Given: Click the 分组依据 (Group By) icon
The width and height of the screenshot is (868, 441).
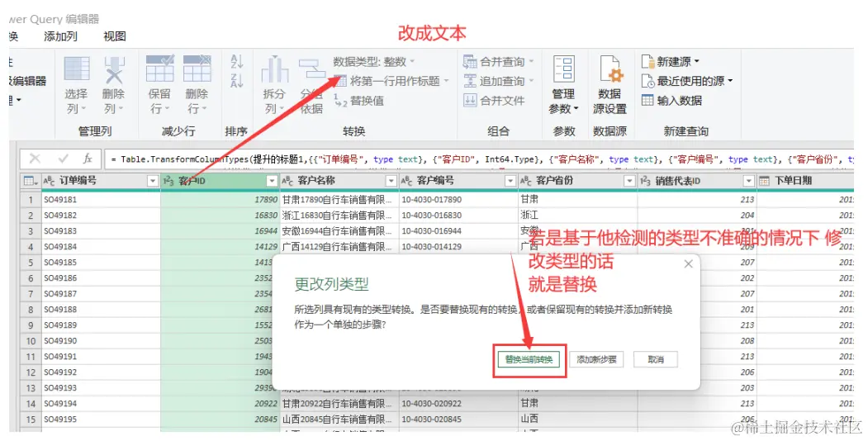Looking at the screenshot, I should click(x=311, y=69).
